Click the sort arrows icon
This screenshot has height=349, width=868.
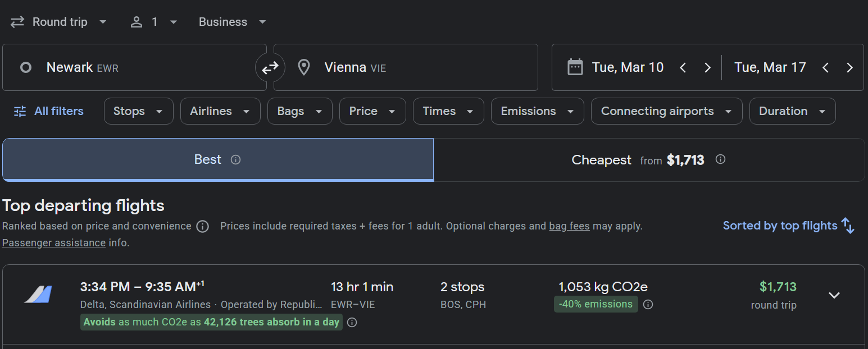click(x=848, y=226)
